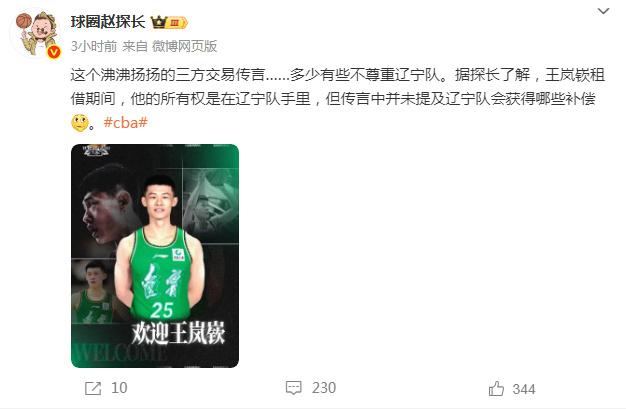626x409 pixels.
Task: Click the WELCOME text on the poster
Action: pyautogui.click(x=121, y=352)
